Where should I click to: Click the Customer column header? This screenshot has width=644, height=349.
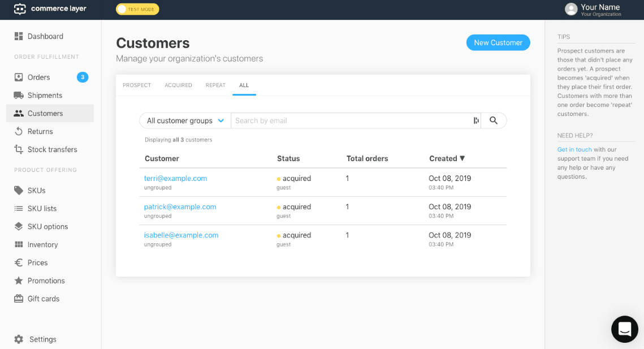162,159
